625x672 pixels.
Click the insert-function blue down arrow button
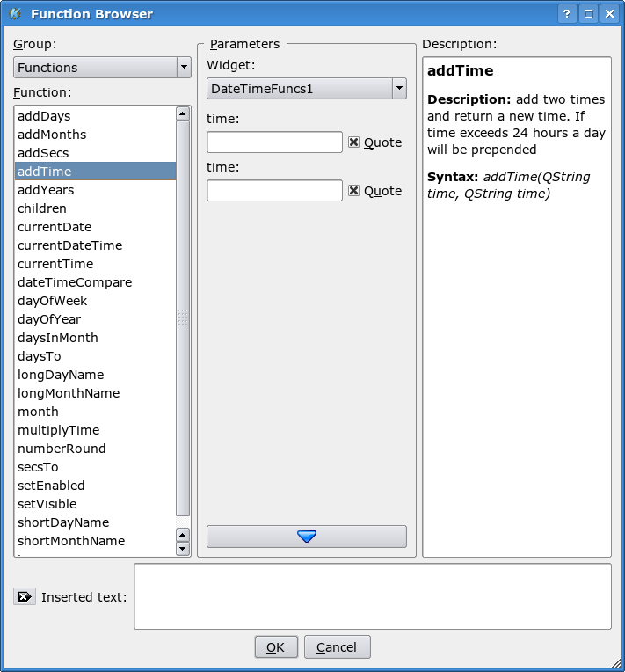pos(306,537)
